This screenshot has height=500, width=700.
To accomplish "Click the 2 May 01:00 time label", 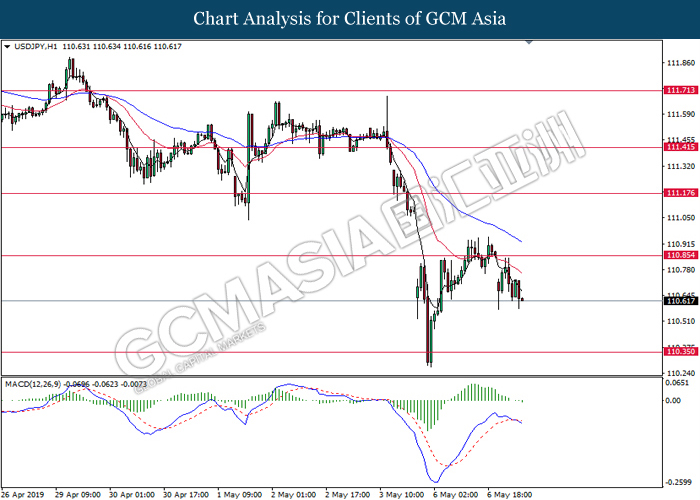I will [294, 495].
